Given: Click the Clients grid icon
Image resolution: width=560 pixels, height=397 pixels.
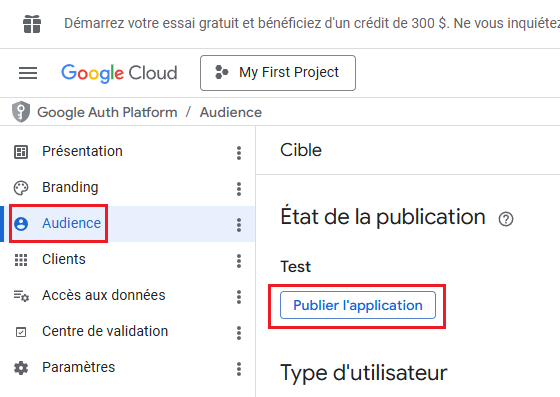Looking at the screenshot, I should (x=21, y=260).
